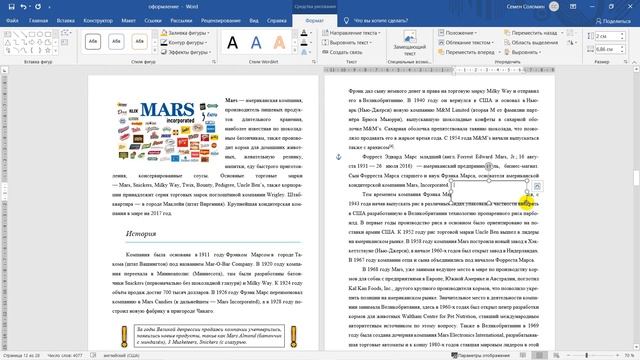Select the Формат tab
This screenshot has width=640, height=360.
[x=315, y=20]
